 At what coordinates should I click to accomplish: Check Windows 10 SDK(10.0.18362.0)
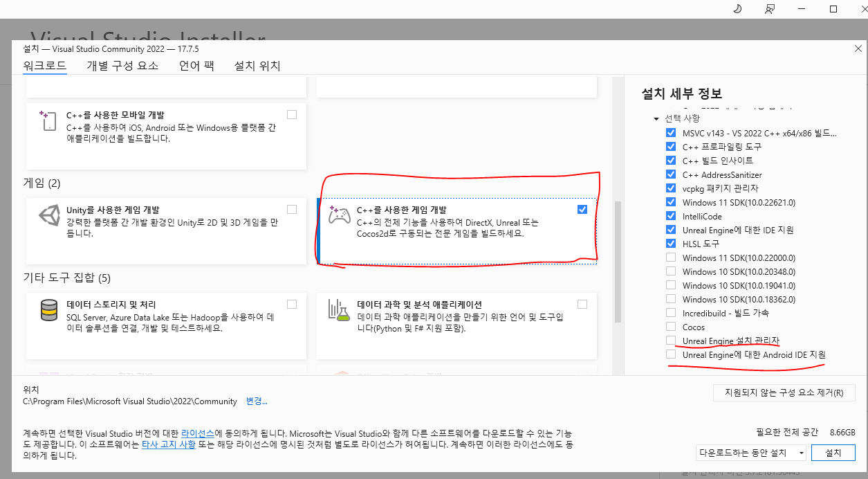670,298
